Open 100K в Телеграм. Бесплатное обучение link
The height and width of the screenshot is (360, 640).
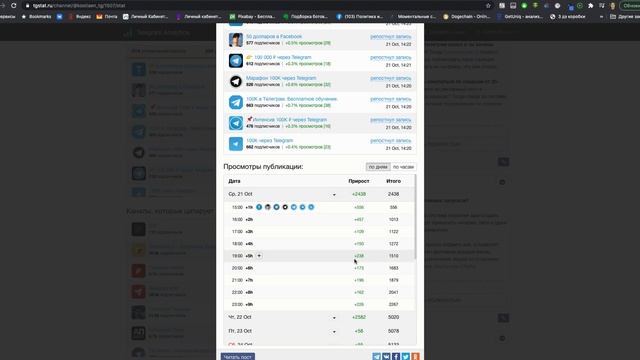click(x=291, y=99)
